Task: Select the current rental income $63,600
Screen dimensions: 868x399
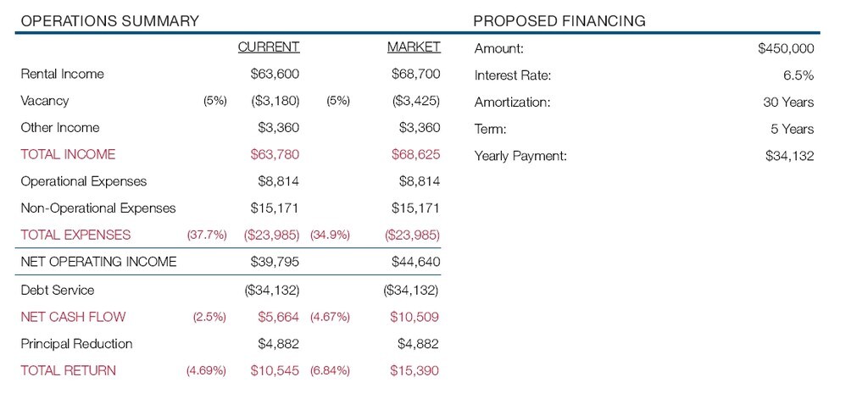Action: [275, 74]
